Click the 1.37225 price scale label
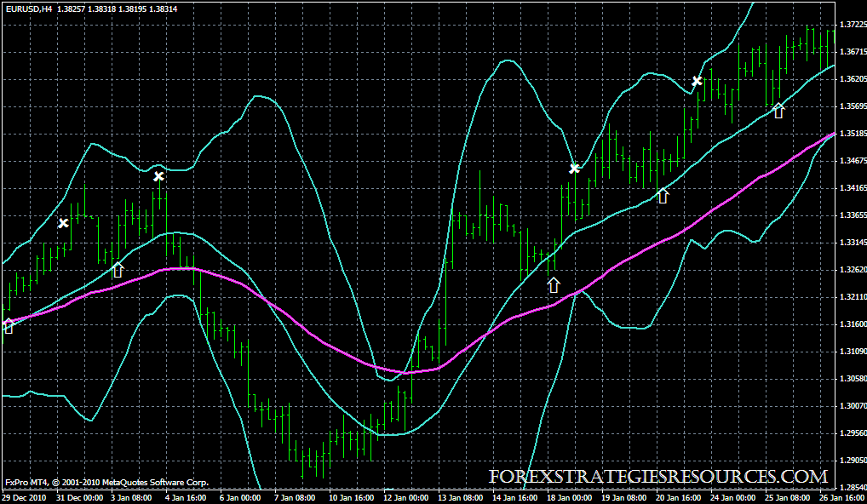 [852, 25]
